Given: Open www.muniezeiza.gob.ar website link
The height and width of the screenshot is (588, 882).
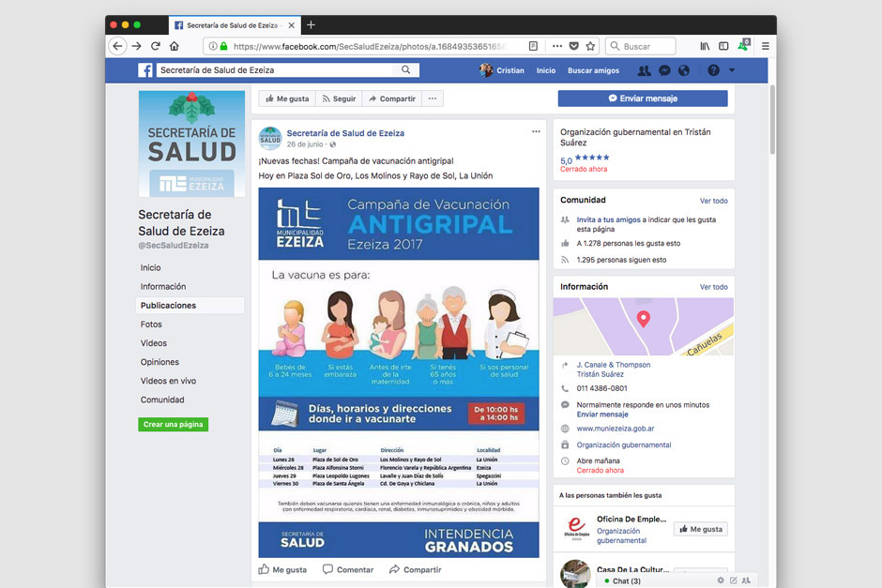Looking at the screenshot, I should point(616,429).
